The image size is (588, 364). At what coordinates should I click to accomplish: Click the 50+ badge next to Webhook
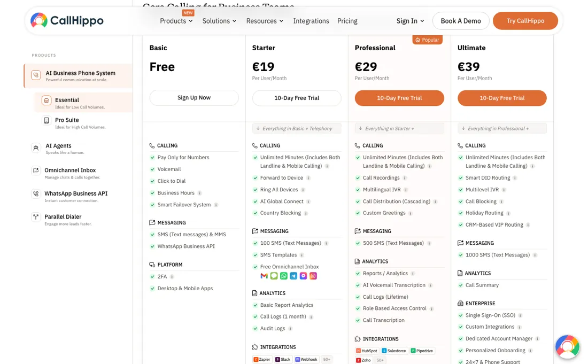(327, 360)
